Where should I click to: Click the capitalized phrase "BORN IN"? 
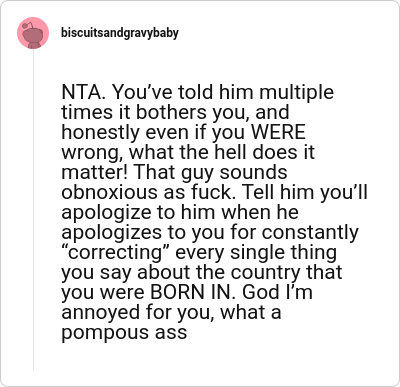(x=190, y=292)
